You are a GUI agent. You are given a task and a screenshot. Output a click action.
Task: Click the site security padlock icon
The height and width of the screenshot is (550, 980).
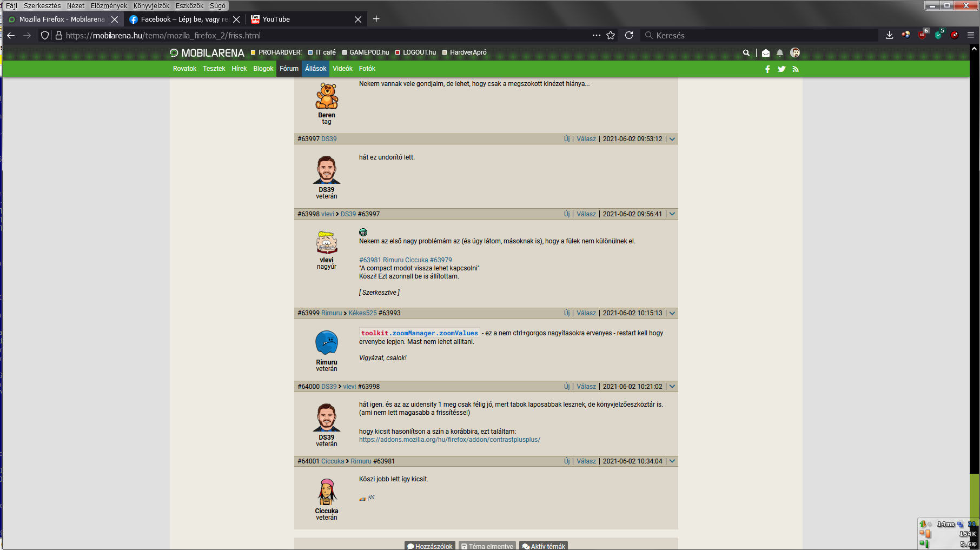[x=59, y=35]
